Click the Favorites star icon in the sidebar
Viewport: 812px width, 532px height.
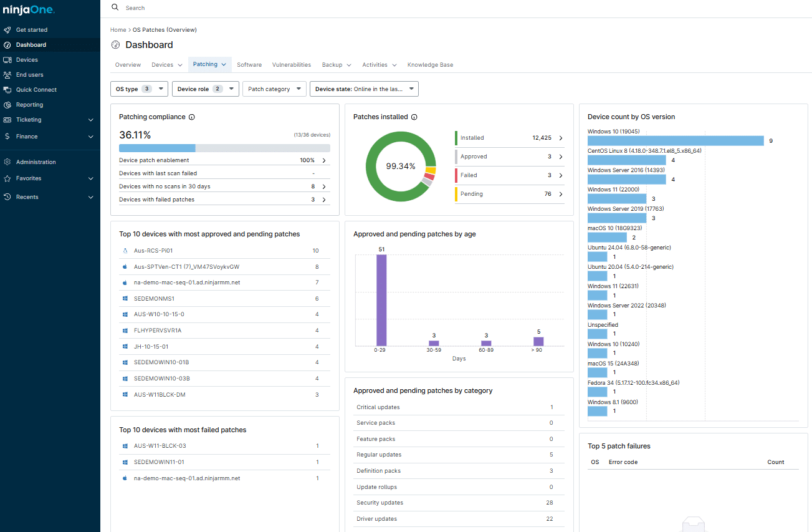click(6, 179)
